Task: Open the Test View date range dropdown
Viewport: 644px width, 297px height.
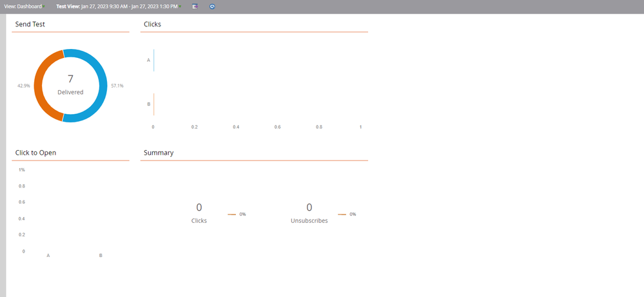Action: coord(119,6)
